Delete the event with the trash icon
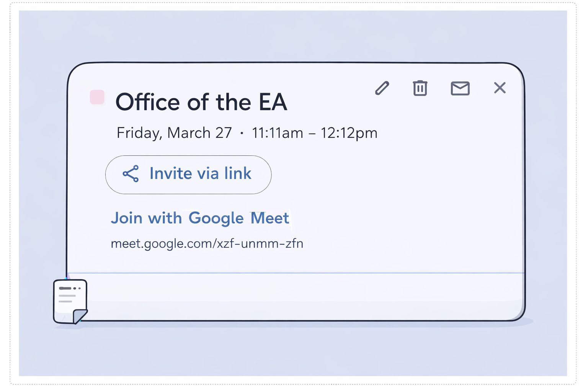Viewport: 588px width, 392px height. (420, 88)
